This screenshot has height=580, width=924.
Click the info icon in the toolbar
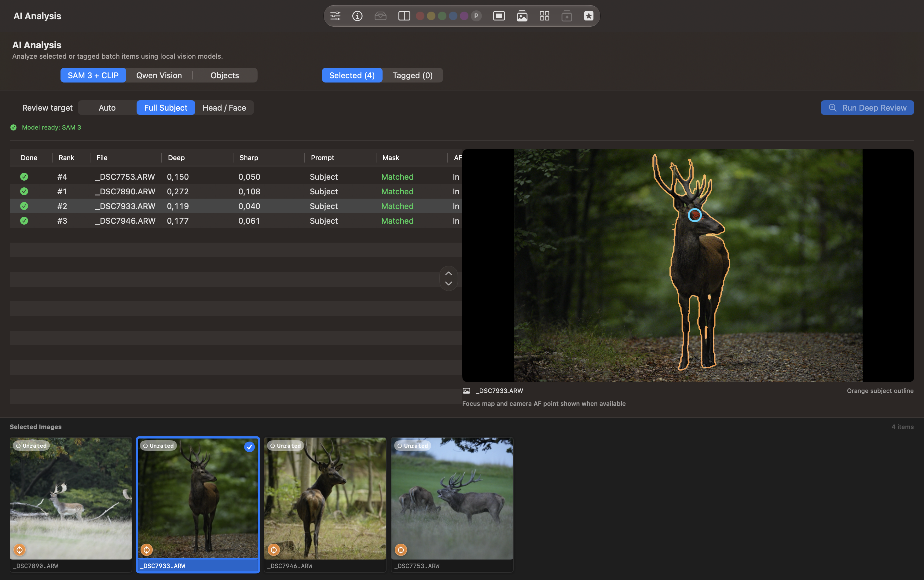357,16
